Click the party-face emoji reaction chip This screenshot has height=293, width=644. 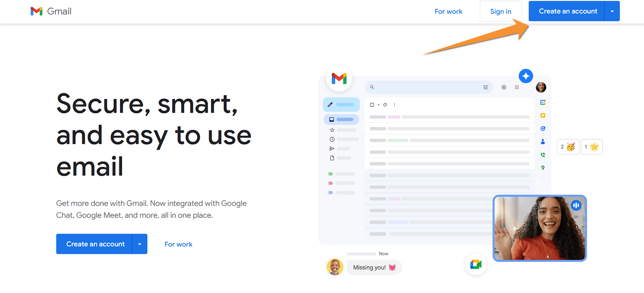pyautogui.click(x=568, y=147)
